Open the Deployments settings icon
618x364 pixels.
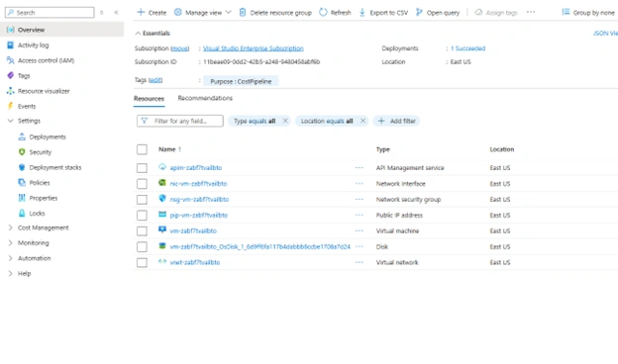22,136
